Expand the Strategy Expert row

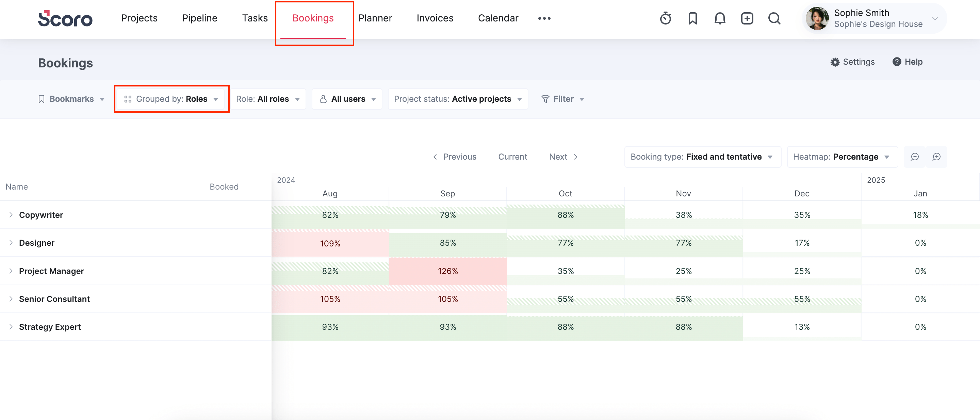(11, 327)
